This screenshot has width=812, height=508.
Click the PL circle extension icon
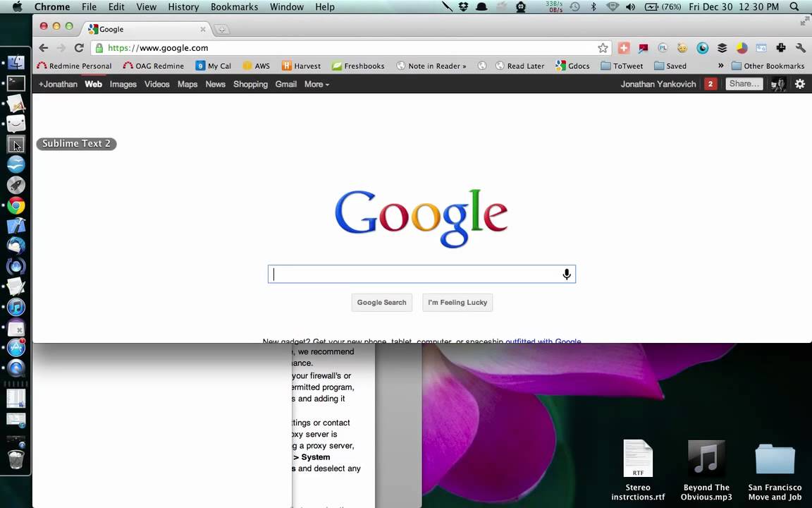click(663, 48)
